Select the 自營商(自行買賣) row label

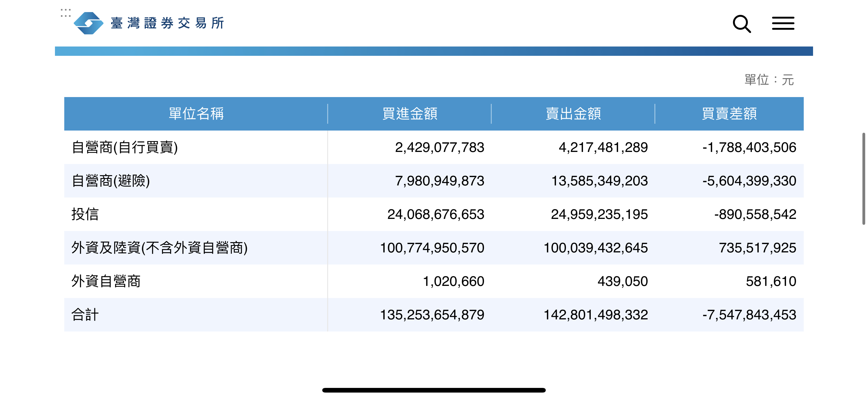[x=125, y=147]
